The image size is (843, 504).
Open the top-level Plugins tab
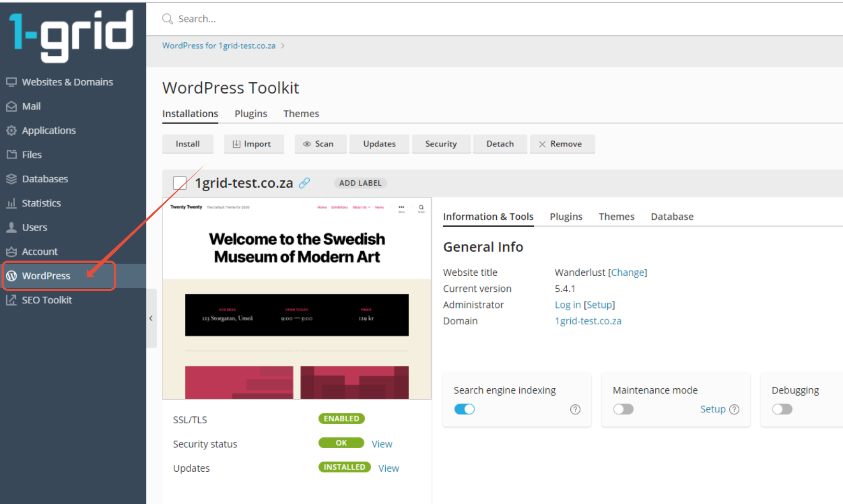pos(251,114)
